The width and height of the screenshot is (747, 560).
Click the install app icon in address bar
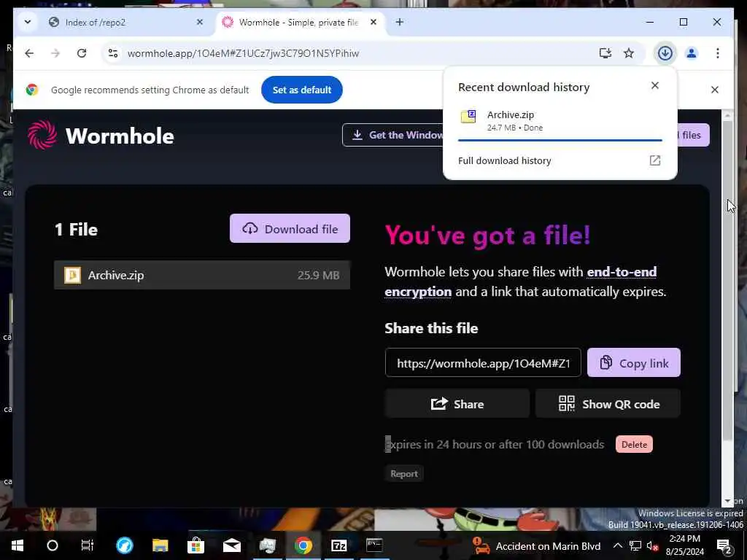[605, 52]
